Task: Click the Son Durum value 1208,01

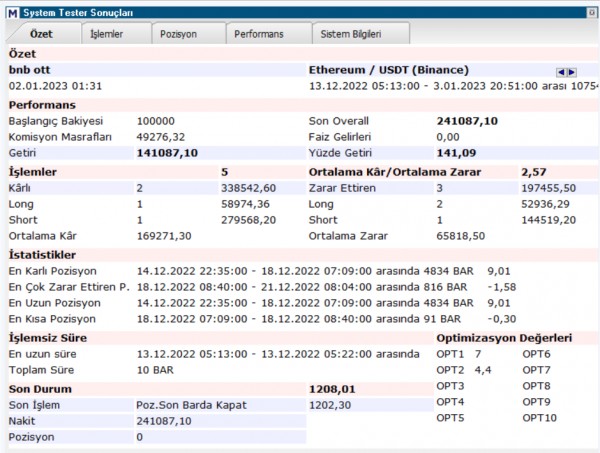Action: coord(333,389)
